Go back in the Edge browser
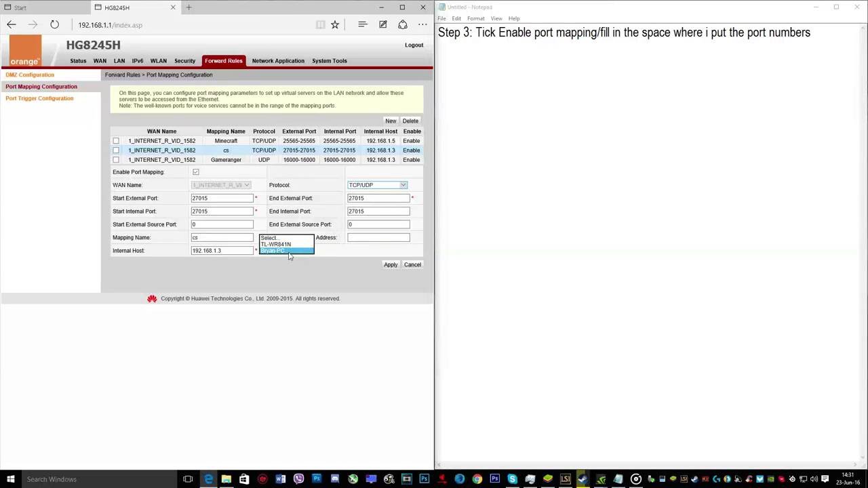868x488 pixels. 12,24
